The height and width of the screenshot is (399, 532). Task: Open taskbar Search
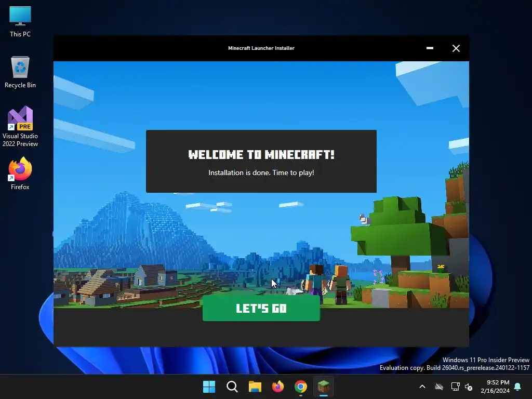coord(232,387)
